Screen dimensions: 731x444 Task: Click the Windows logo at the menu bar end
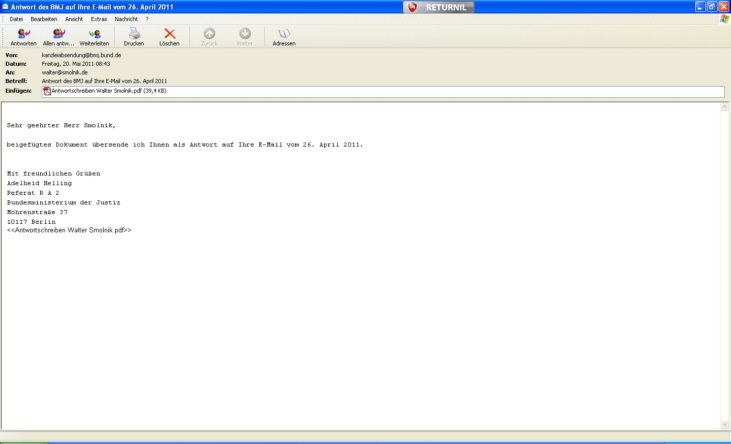(x=724, y=19)
